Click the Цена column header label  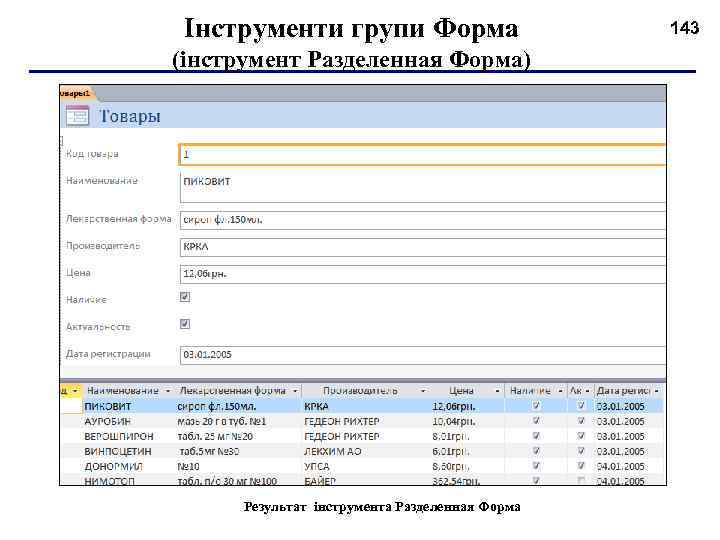461,391
